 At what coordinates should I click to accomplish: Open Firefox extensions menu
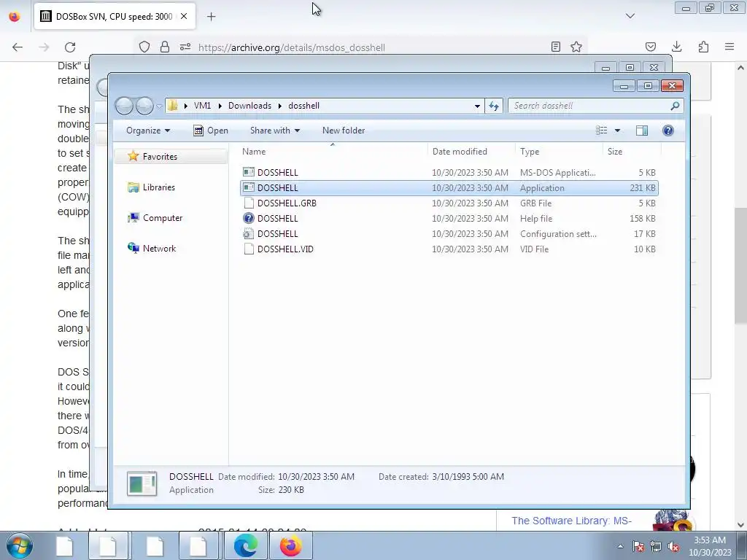(703, 47)
